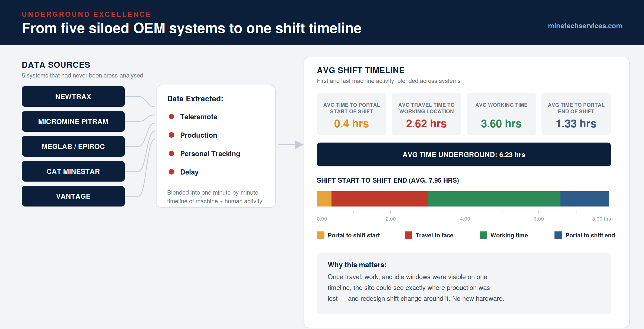This screenshot has height=329, width=644.
Task: Open the minetechservices.com link
Action: (x=585, y=26)
